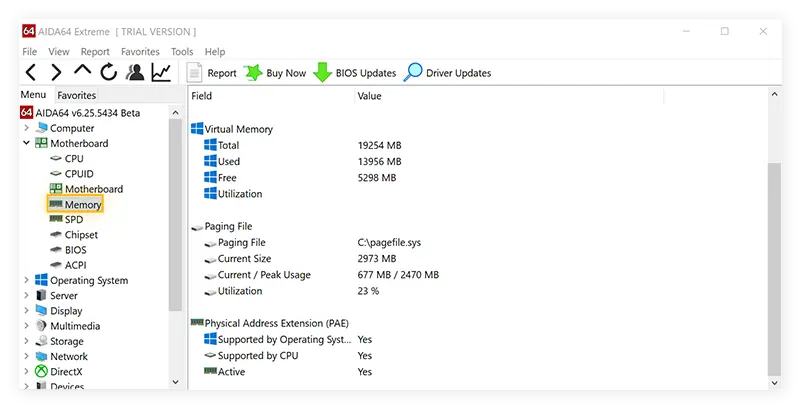The height and width of the screenshot is (409, 800).
Task: Click the Network icon in tree
Action: point(41,356)
